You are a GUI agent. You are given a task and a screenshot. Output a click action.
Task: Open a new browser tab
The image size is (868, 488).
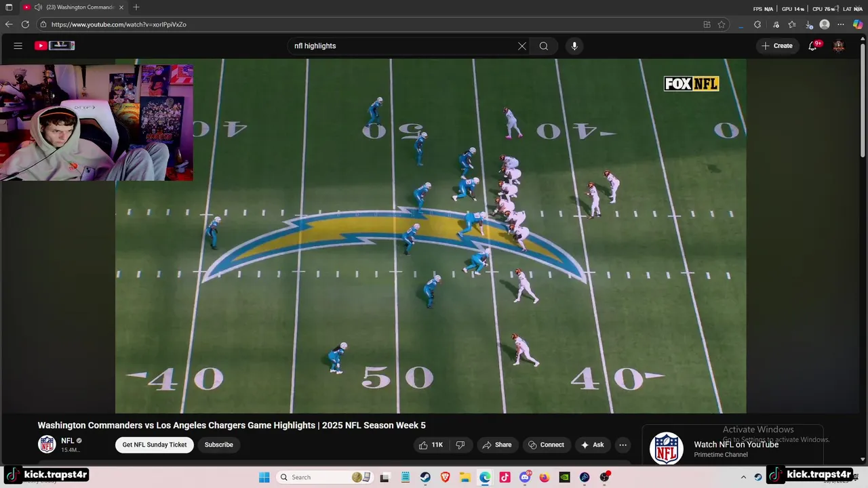point(136,7)
